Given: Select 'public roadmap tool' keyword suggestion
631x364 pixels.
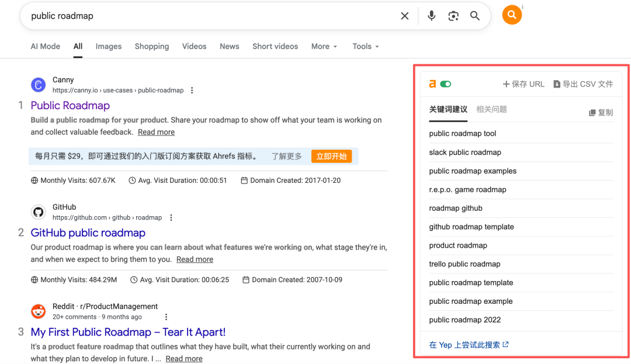Looking at the screenshot, I should point(462,134).
